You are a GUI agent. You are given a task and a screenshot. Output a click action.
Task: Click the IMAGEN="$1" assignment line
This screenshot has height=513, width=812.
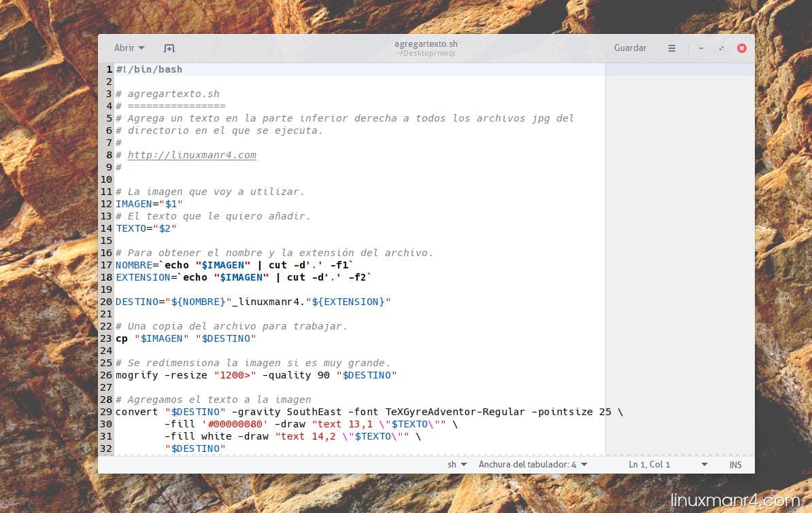(149, 204)
